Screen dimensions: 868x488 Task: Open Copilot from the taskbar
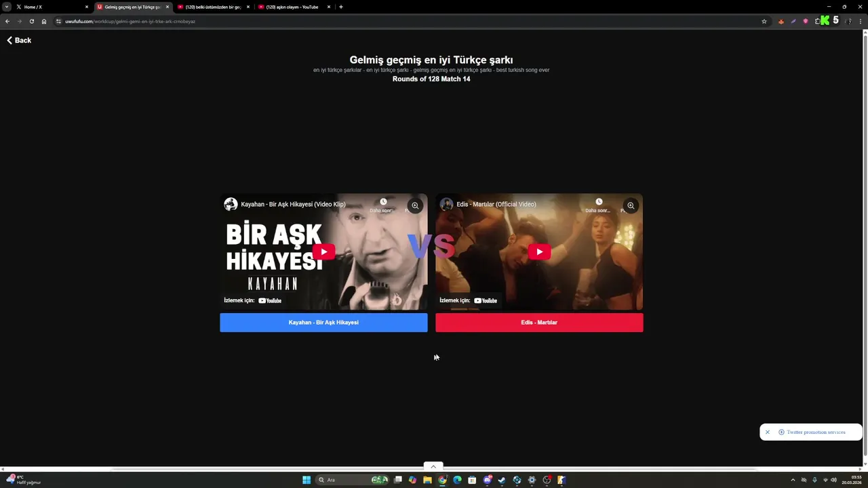[x=412, y=480]
